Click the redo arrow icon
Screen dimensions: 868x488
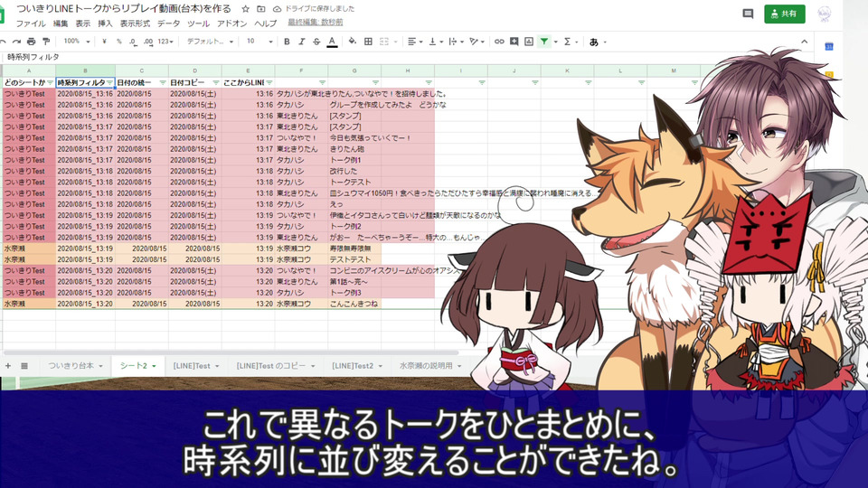click(16, 42)
